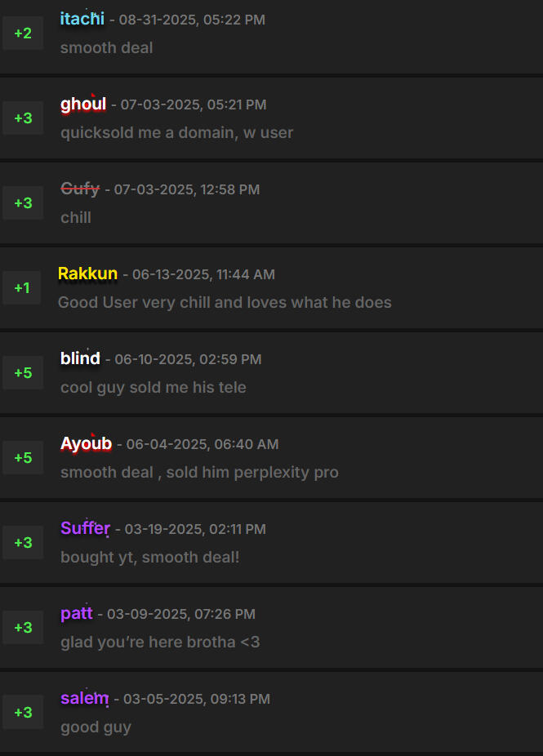Click the +2 rating badge by itachi

click(x=23, y=33)
